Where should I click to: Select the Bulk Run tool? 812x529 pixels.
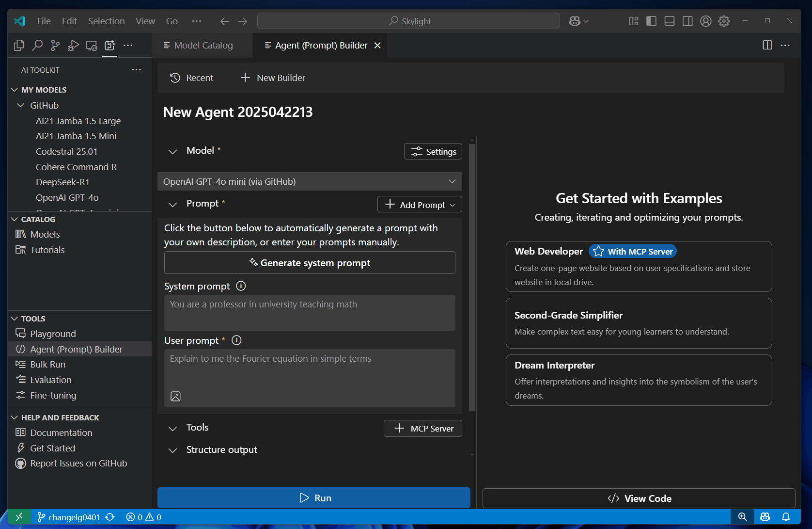coord(47,364)
